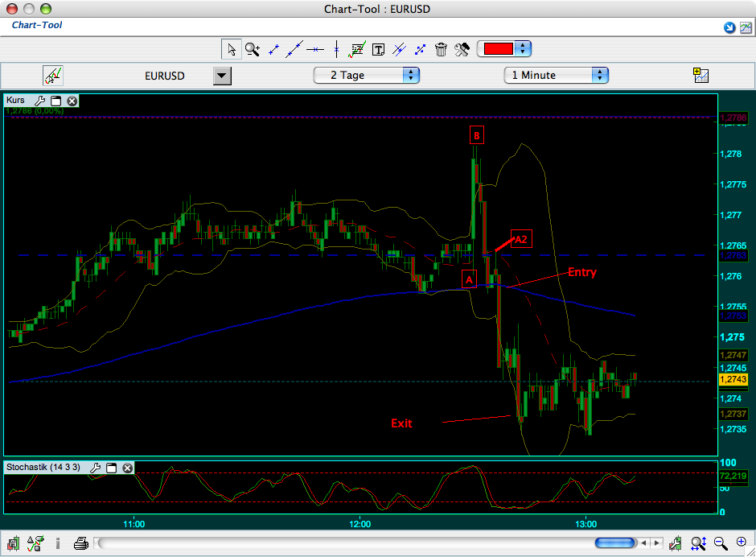Click the small chart icon at top right
This screenshot has width=756, height=557.
click(746, 27)
